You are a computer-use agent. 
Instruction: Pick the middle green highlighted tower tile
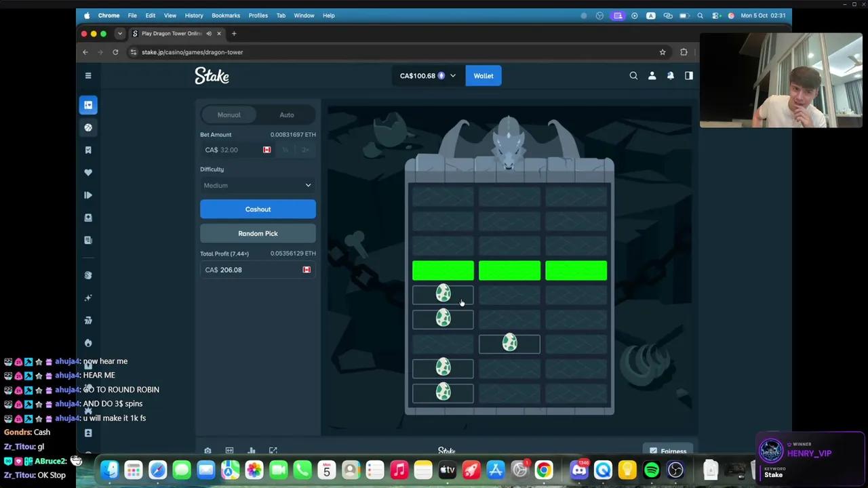point(509,270)
